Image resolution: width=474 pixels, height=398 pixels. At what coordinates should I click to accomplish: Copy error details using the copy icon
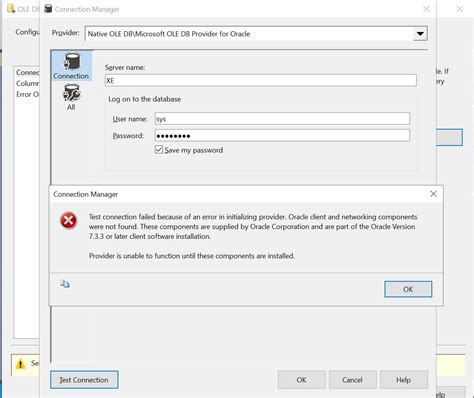pos(65,284)
